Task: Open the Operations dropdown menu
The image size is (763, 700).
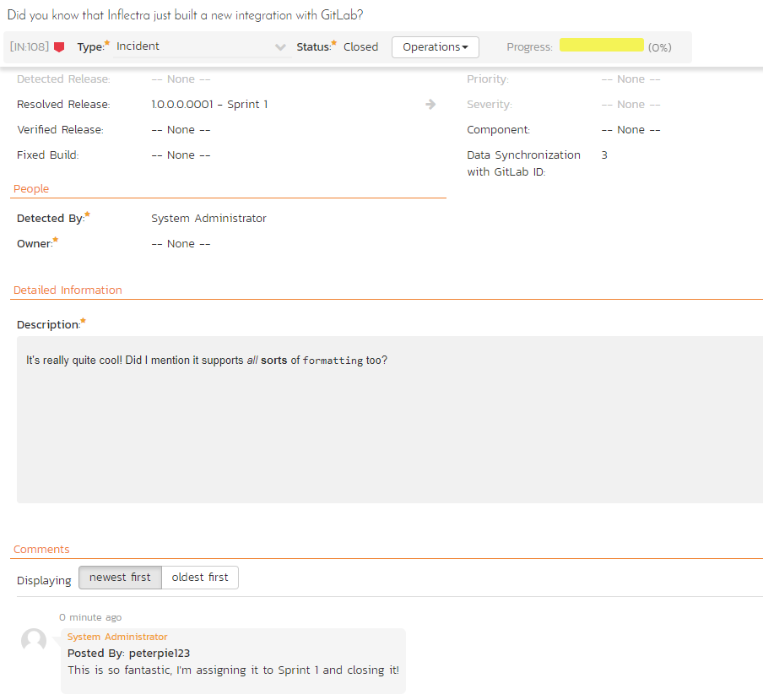Action: point(435,47)
